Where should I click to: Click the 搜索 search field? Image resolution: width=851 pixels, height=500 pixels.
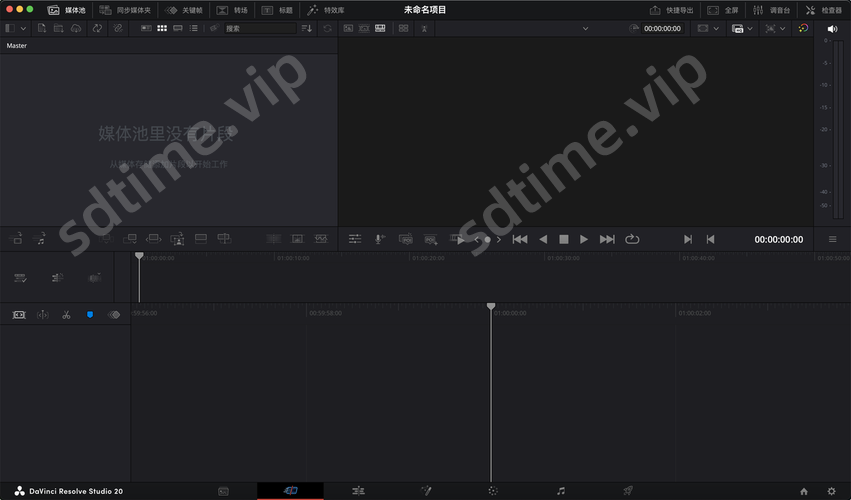(260, 28)
